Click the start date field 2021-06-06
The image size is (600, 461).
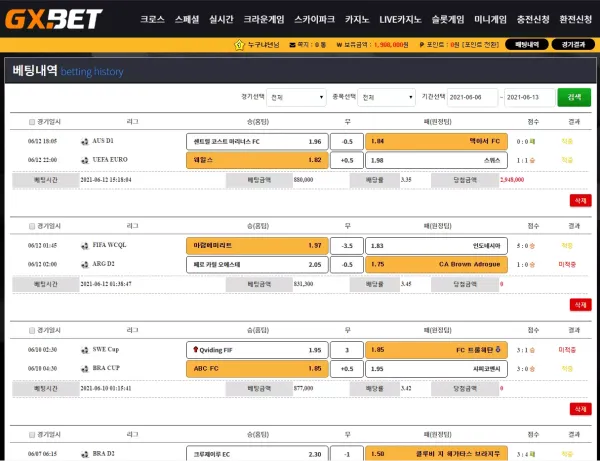point(472,98)
